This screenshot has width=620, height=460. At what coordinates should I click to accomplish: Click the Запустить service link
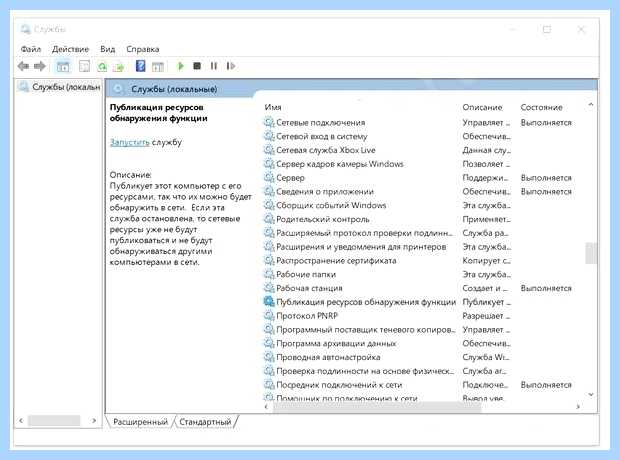pos(130,142)
